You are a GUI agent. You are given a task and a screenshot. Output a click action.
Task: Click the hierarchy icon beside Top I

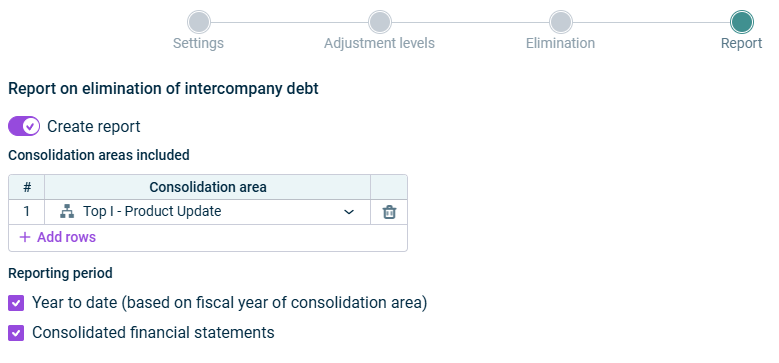click(x=67, y=212)
